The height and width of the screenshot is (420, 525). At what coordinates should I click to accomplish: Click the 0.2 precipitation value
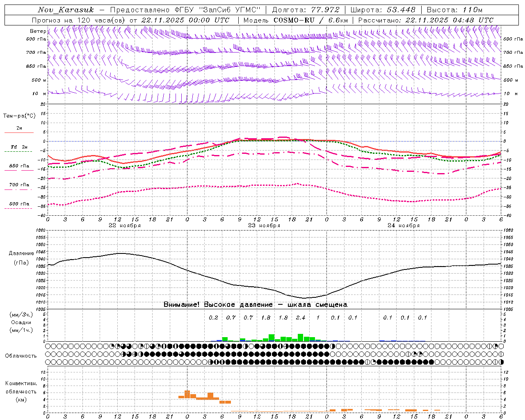(213, 317)
